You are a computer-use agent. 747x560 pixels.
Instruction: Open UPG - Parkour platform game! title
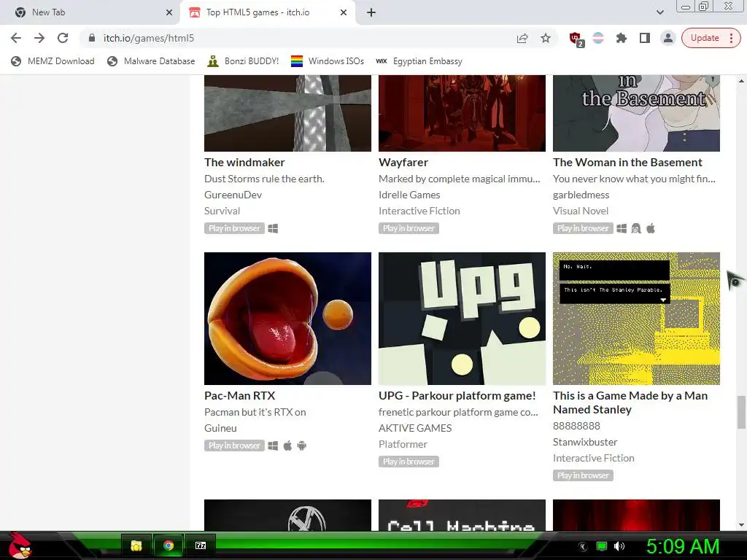457,396
